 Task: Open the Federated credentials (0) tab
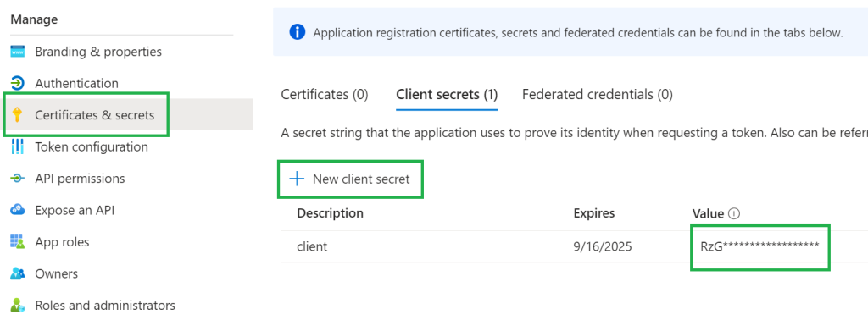click(x=598, y=95)
